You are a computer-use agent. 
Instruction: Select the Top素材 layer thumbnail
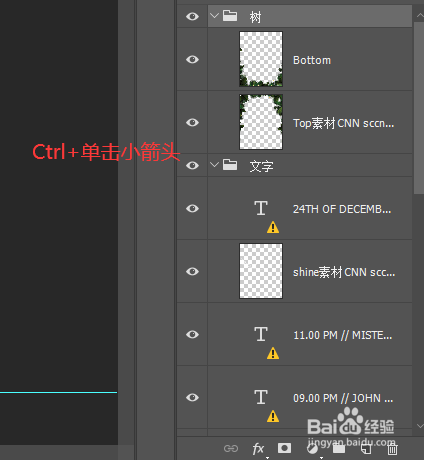[x=261, y=122]
